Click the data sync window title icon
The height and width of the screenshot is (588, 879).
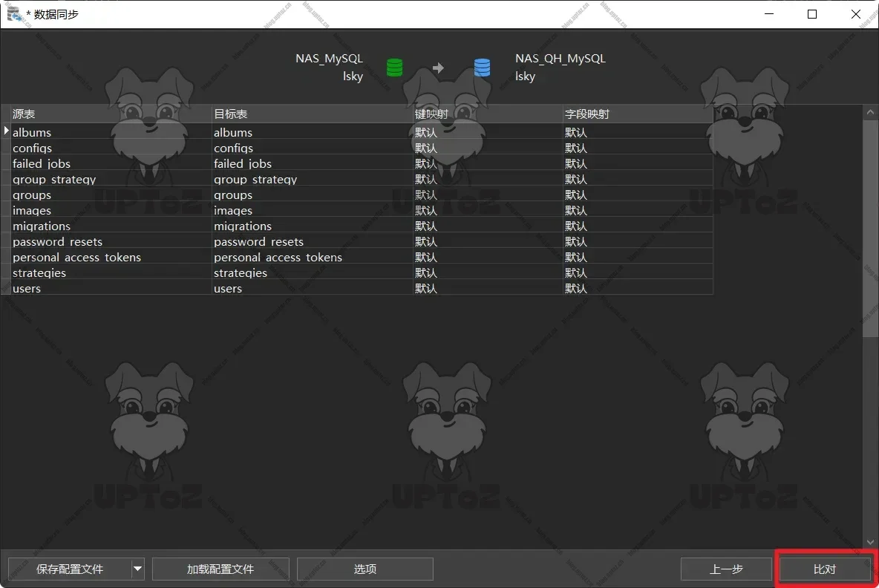click(x=15, y=14)
